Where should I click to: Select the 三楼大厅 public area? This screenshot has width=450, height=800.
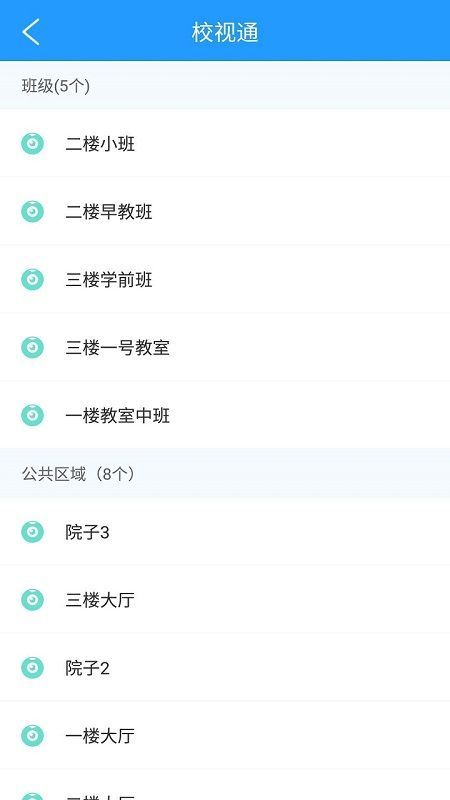tap(225, 599)
